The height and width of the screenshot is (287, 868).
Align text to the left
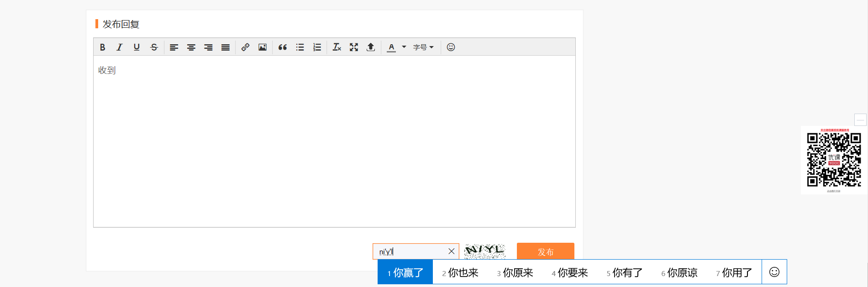coord(174,47)
